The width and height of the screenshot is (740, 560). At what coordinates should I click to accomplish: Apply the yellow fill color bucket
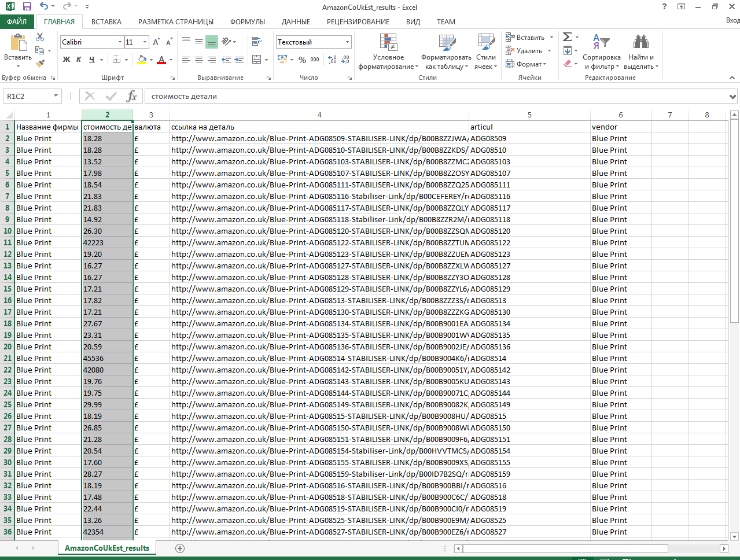tap(142, 60)
